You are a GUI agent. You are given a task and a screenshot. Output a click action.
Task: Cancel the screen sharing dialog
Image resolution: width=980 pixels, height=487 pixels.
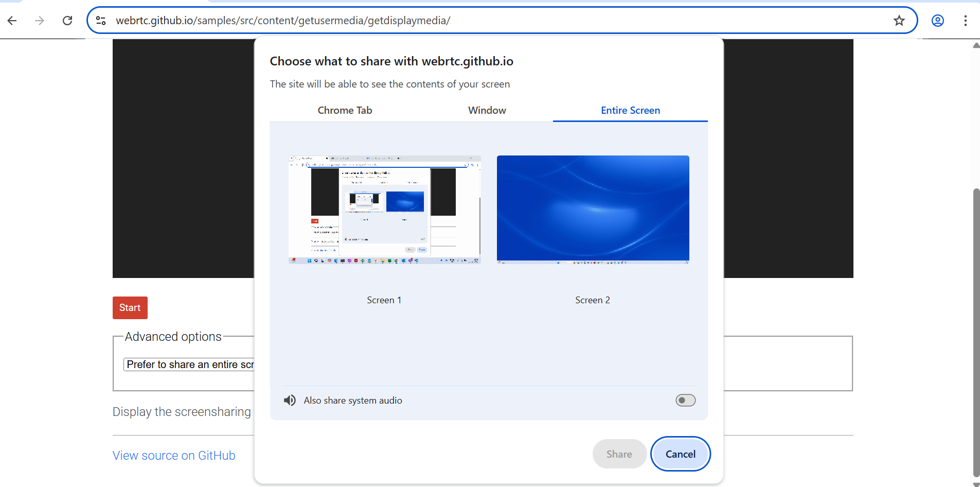tap(680, 454)
